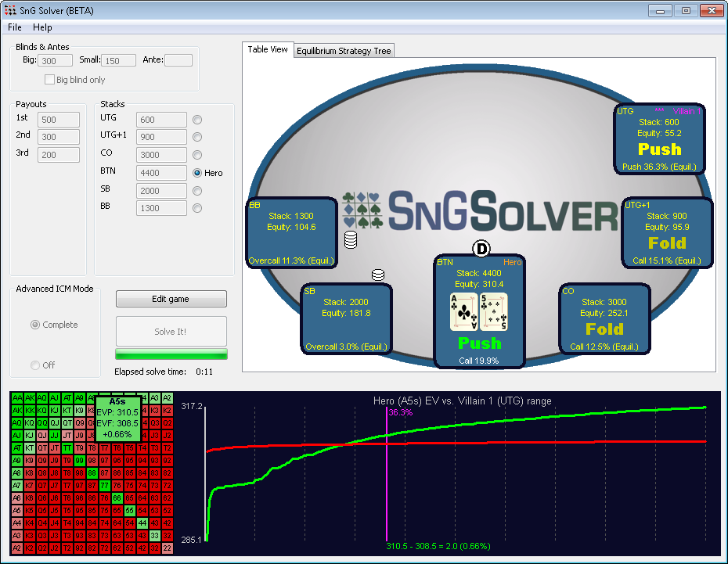Turn Advanced ICM Mode to Off
Viewport: 728px width, 564px height.
(35, 365)
